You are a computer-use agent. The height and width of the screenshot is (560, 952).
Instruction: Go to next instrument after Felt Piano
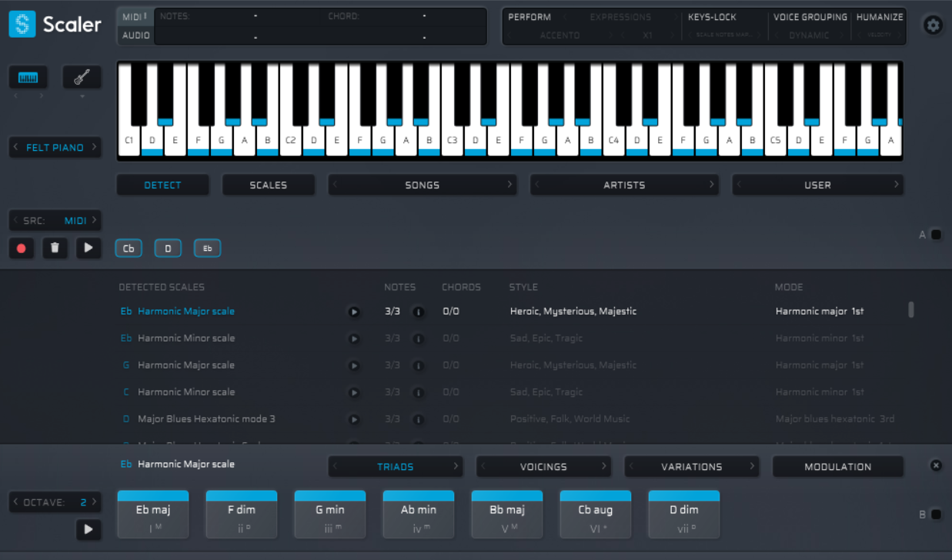(95, 148)
